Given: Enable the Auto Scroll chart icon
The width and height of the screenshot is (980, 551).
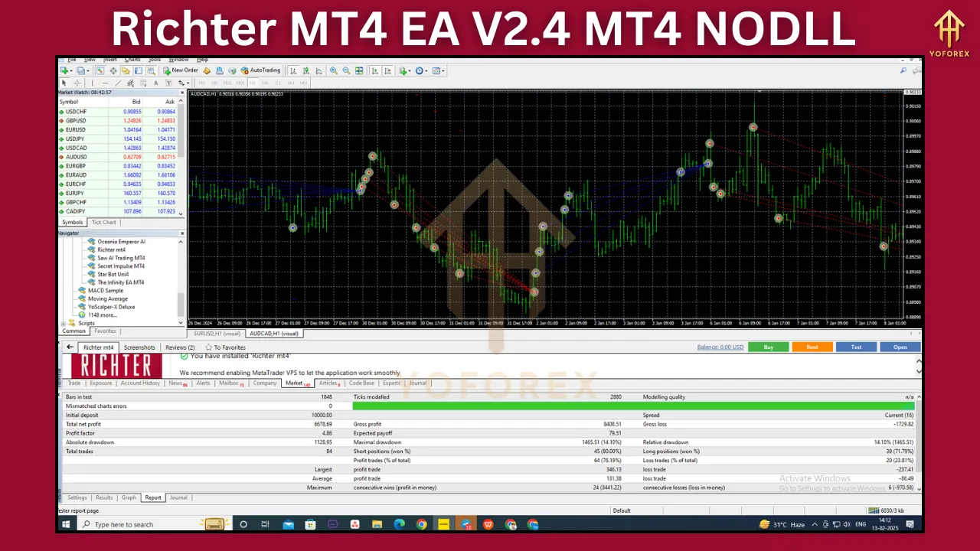Looking at the screenshot, I should 374,70.
